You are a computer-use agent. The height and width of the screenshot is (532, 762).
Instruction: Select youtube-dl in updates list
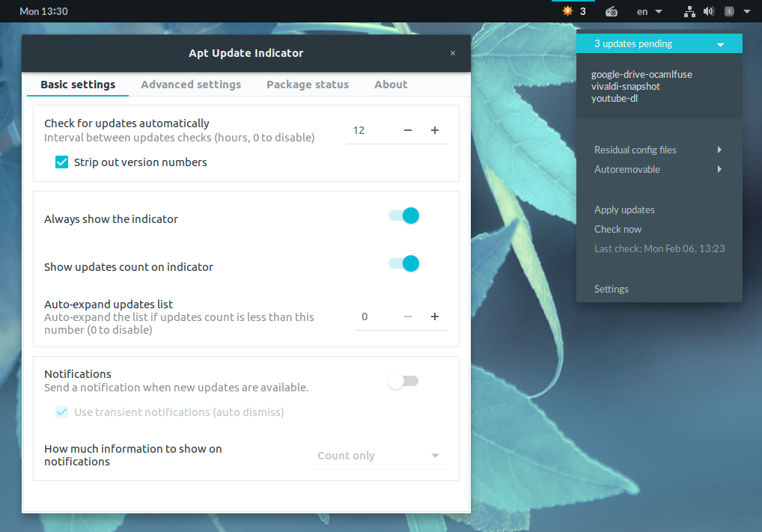pyautogui.click(x=615, y=98)
